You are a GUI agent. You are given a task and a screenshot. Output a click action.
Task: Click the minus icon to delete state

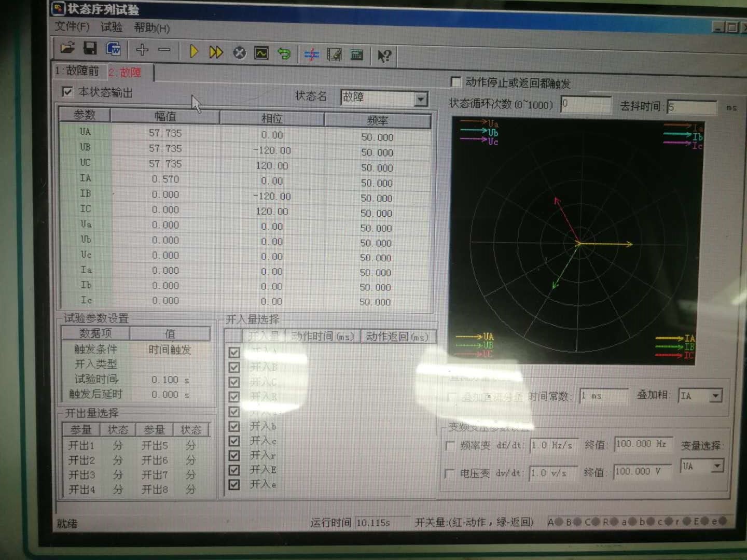tap(164, 50)
